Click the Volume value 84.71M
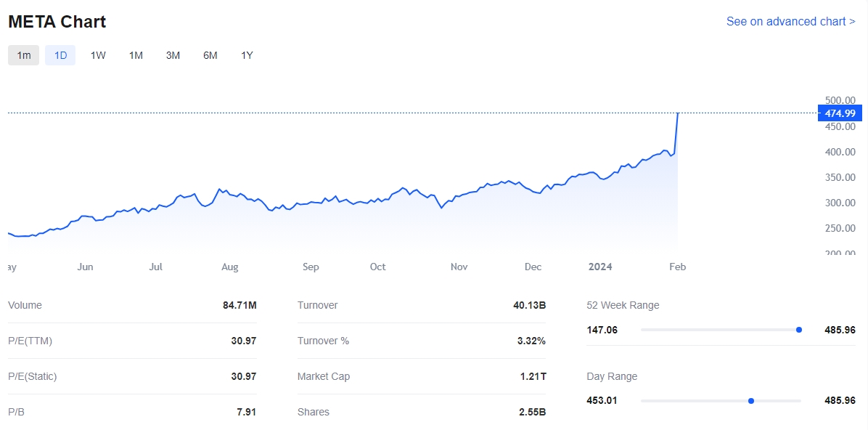Image resolution: width=868 pixels, height=430 pixels. tap(239, 305)
